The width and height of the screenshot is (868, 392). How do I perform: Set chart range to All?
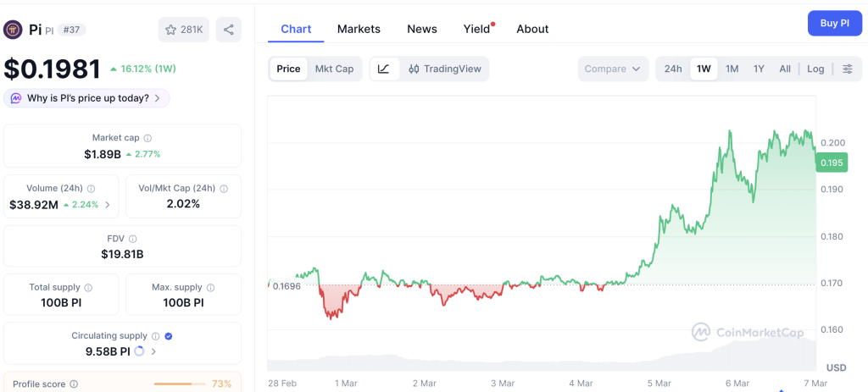[785, 69]
